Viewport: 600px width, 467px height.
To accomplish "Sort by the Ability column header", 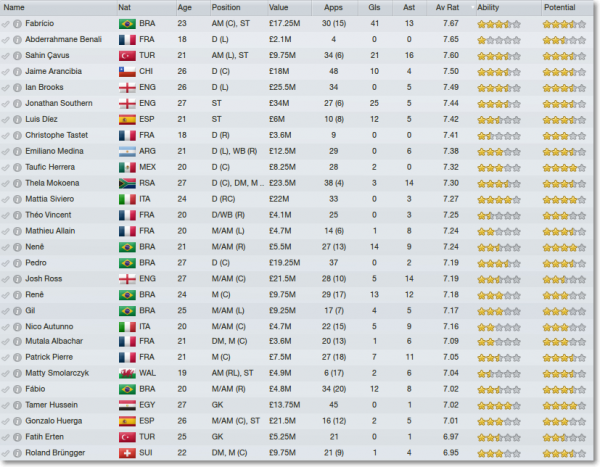I will click(508, 8).
